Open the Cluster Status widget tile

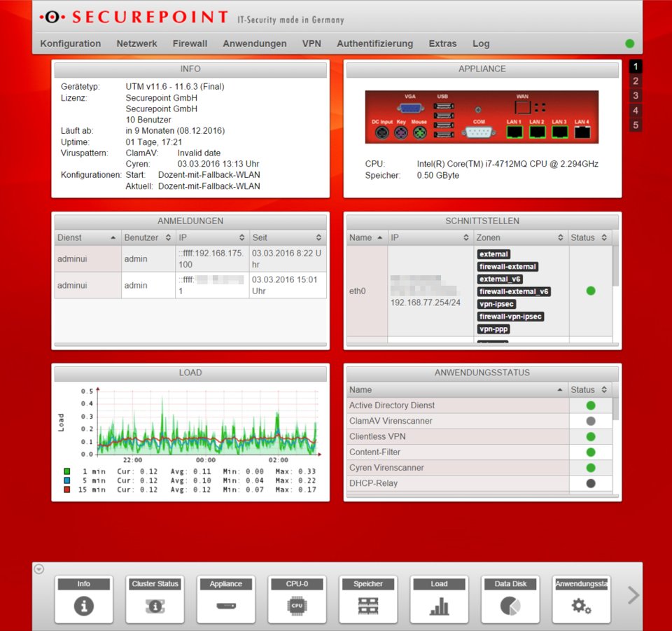coord(155,599)
